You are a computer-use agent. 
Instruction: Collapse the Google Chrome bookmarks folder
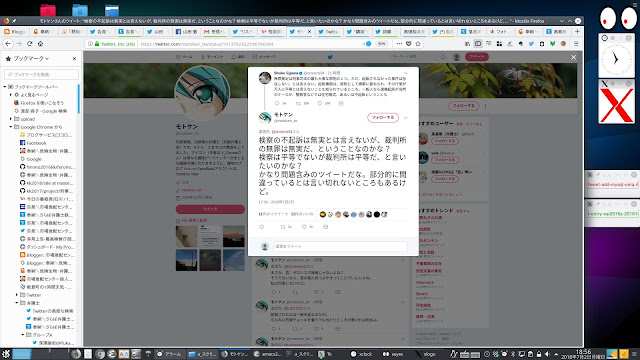point(11,127)
